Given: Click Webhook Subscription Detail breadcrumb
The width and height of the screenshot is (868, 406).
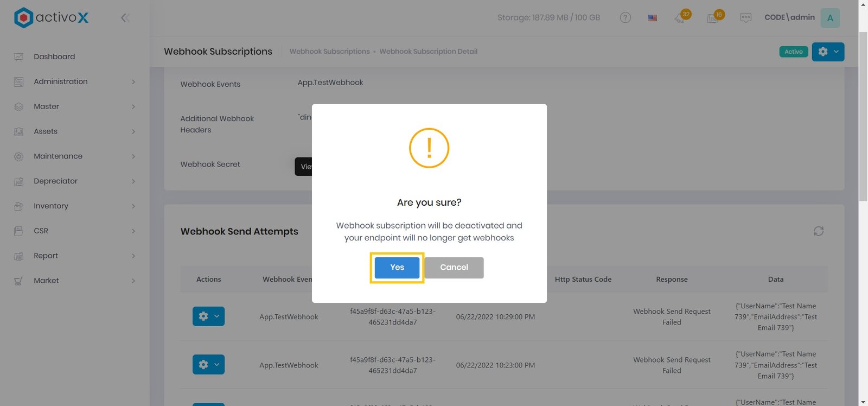Looking at the screenshot, I should (x=428, y=52).
